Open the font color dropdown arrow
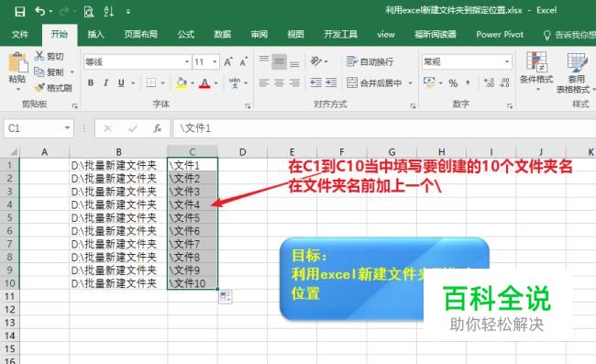596x364 pixels. coord(216,83)
